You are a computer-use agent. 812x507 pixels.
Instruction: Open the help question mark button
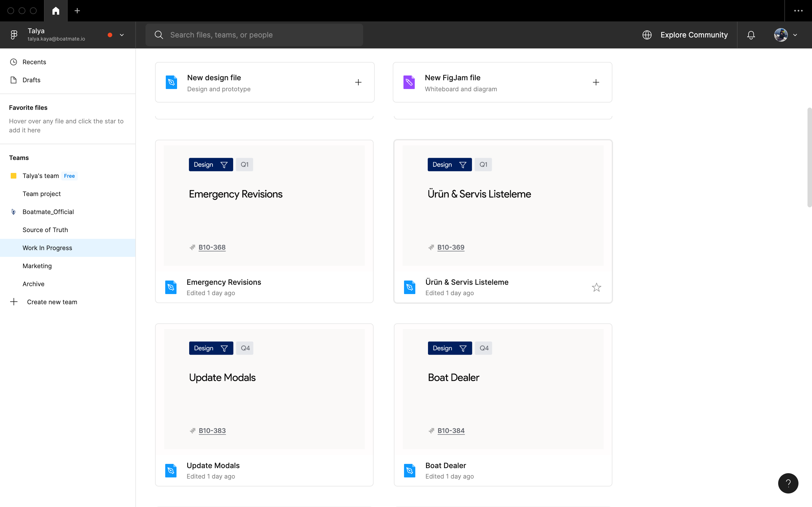pyautogui.click(x=788, y=483)
